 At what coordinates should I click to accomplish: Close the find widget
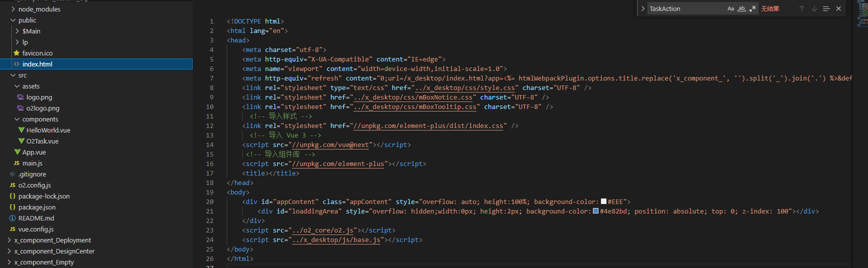[x=839, y=8]
